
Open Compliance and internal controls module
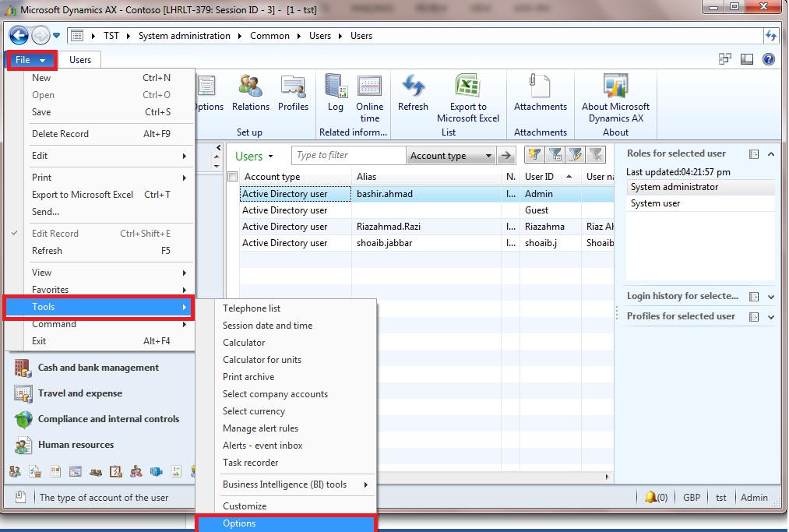(108, 419)
